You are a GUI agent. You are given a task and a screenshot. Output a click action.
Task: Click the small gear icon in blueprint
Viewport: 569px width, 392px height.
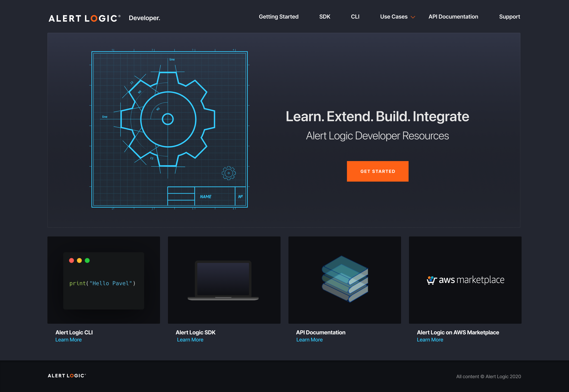(x=229, y=173)
